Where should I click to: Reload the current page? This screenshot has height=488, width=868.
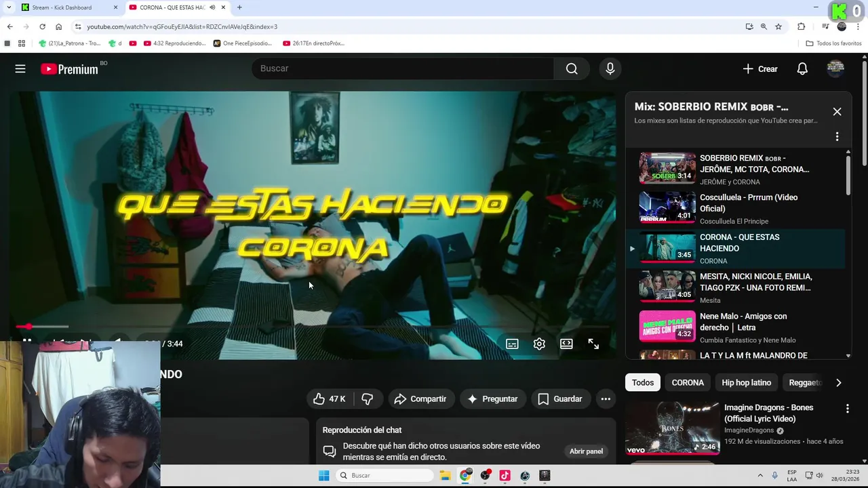[42, 26]
